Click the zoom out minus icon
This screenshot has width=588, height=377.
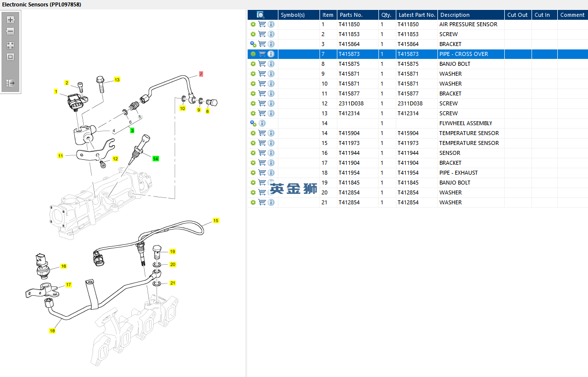point(10,31)
